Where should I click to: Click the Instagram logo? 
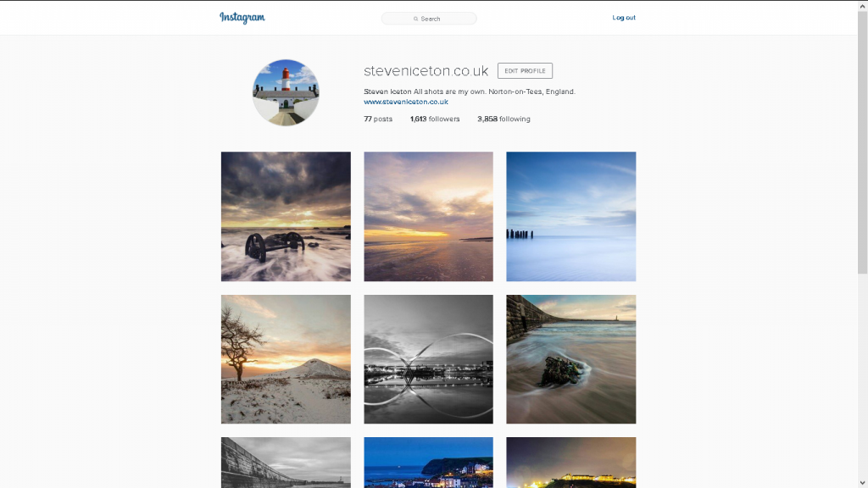coord(242,18)
